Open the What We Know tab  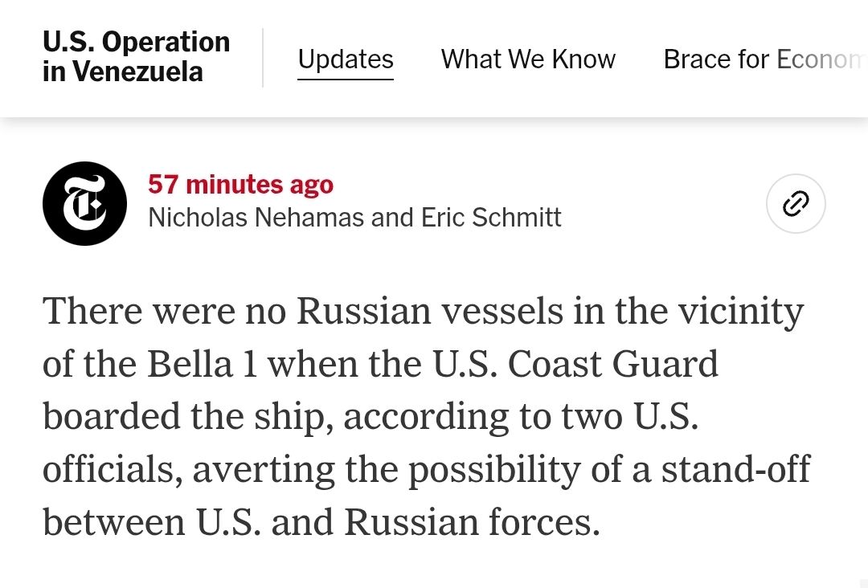click(x=528, y=59)
